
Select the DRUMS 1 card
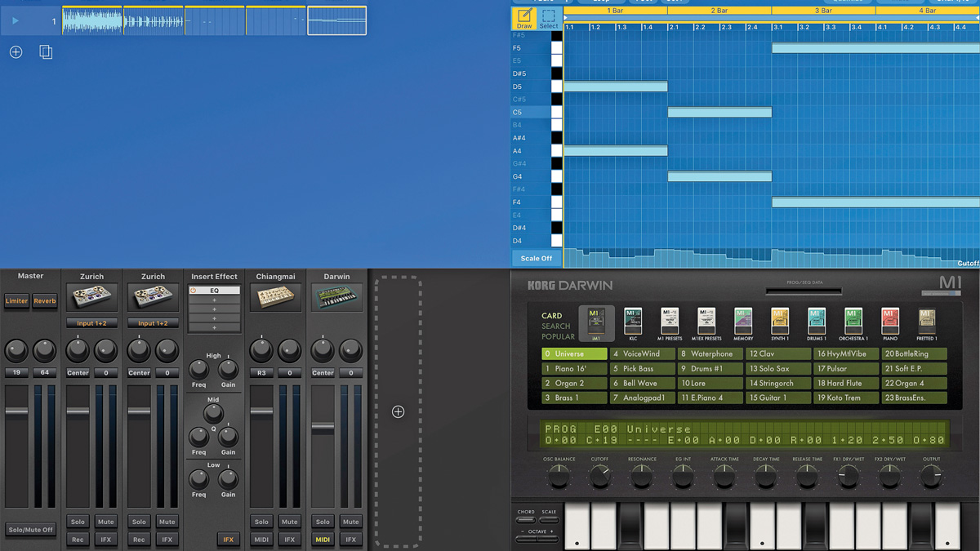tap(817, 323)
